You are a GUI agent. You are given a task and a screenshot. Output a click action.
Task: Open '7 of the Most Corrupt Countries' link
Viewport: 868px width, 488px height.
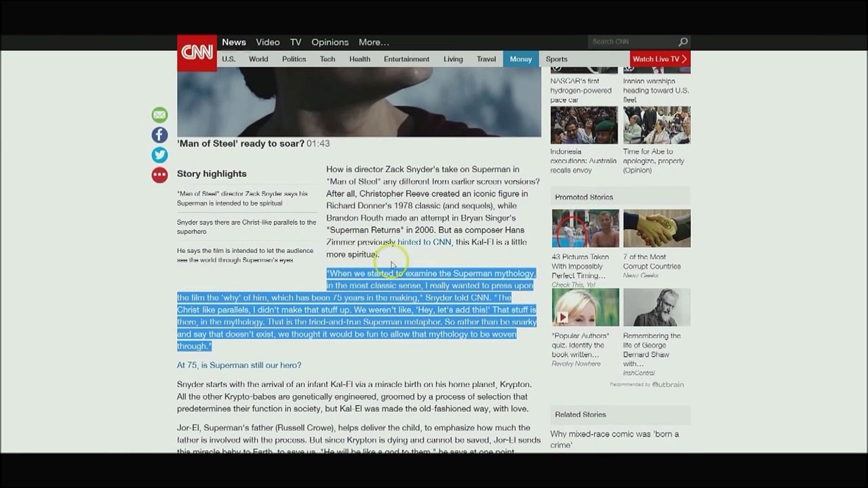[x=652, y=262]
